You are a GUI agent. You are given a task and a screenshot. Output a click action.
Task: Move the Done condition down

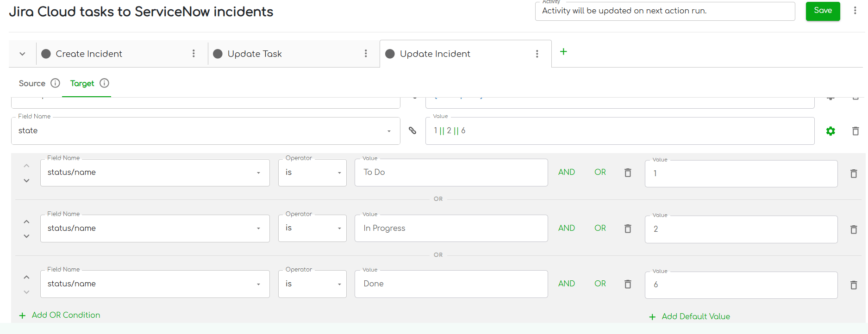pos(26,292)
